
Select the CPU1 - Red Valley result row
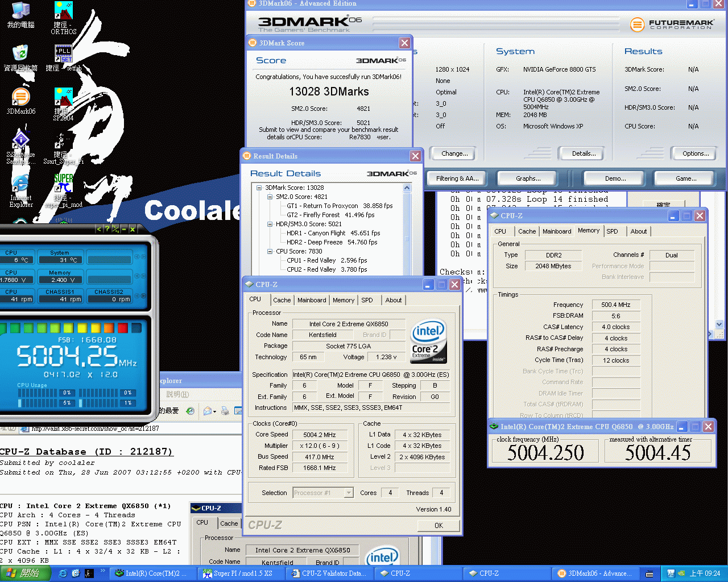[327, 260]
